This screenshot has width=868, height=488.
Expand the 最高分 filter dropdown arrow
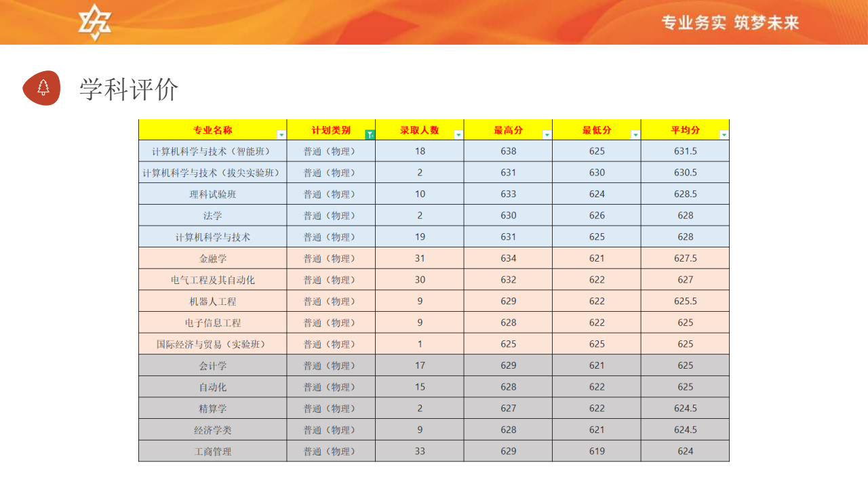(547, 135)
